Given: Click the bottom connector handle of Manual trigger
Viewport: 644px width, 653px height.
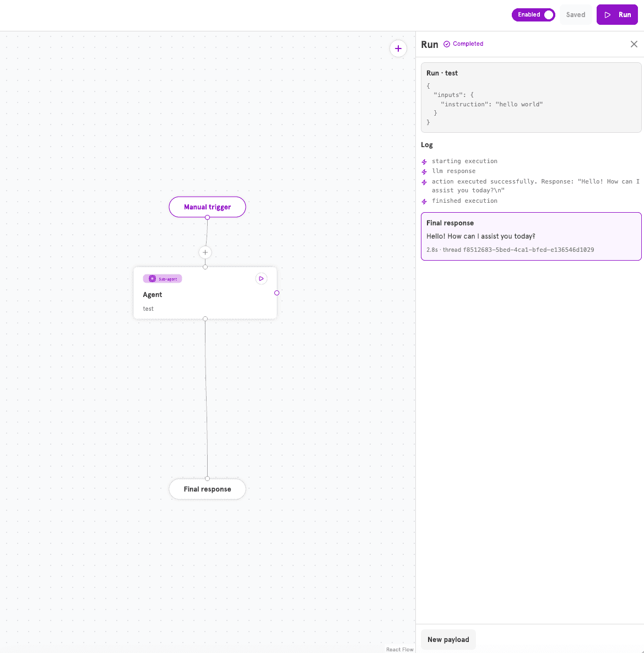Looking at the screenshot, I should point(207,217).
